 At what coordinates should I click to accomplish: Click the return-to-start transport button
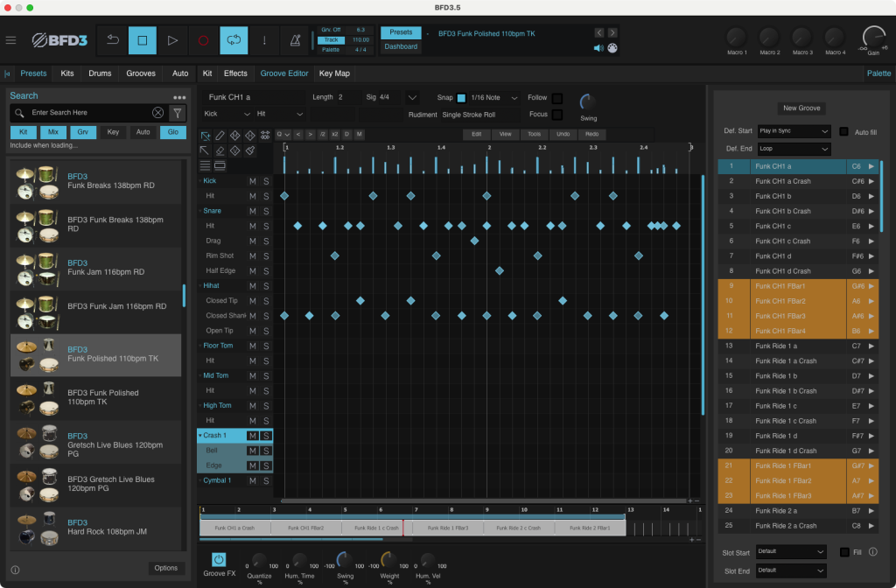tap(113, 40)
